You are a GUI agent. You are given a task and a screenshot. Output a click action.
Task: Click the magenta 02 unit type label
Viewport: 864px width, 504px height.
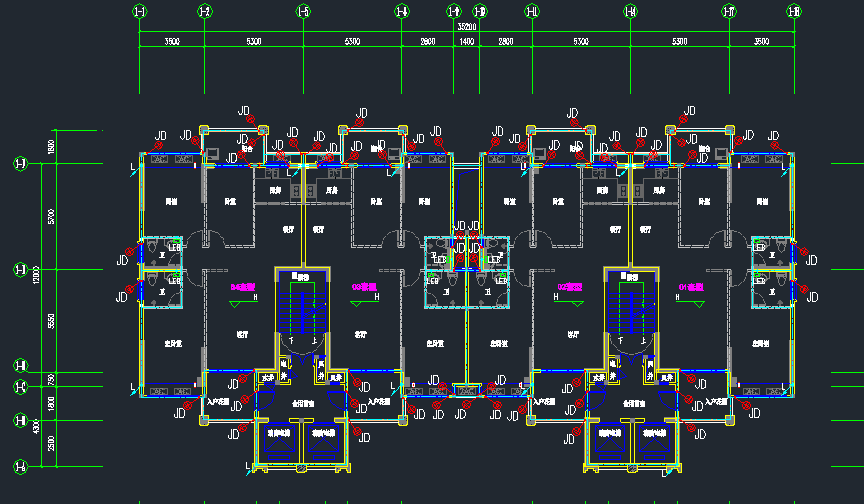point(570,287)
